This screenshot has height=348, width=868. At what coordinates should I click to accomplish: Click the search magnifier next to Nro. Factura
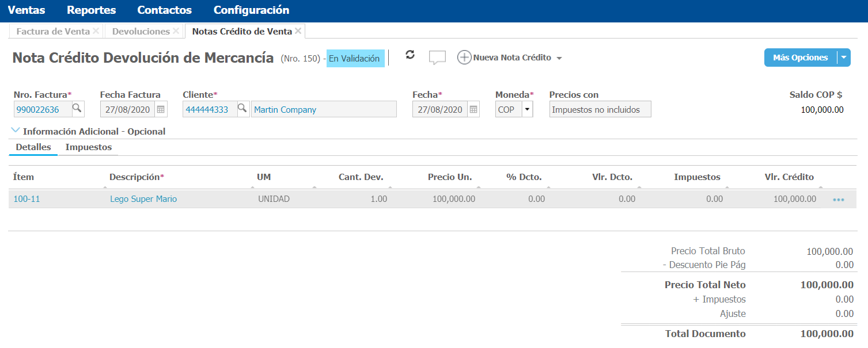[x=77, y=109]
